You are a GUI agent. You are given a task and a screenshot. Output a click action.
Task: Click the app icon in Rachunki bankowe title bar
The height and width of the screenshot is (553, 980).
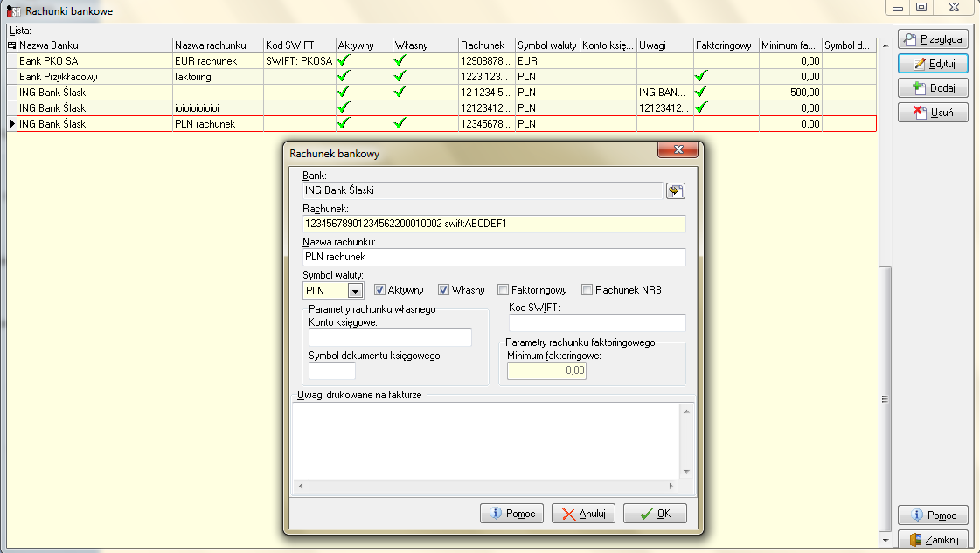14,10
